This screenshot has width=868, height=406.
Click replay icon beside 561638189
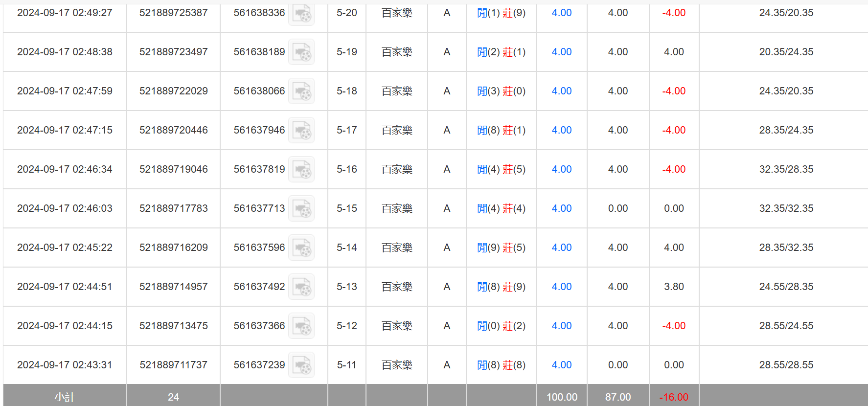[x=301, y=52]
